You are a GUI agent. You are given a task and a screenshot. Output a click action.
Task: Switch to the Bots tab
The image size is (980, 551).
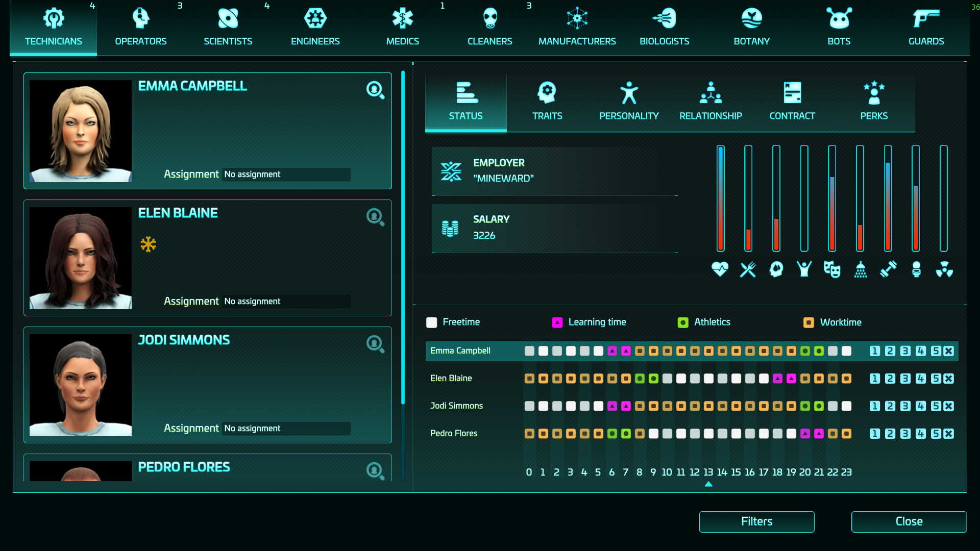(839, 28)
